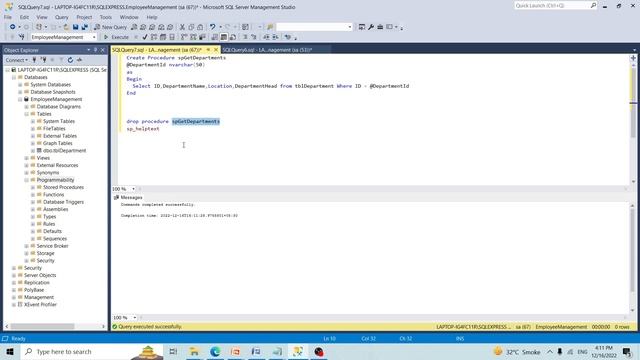Image resolution: width=640 pixels, height=360 pixels.
Task: Expand the Stored Procedures node
Action: [x=33, y=187]
